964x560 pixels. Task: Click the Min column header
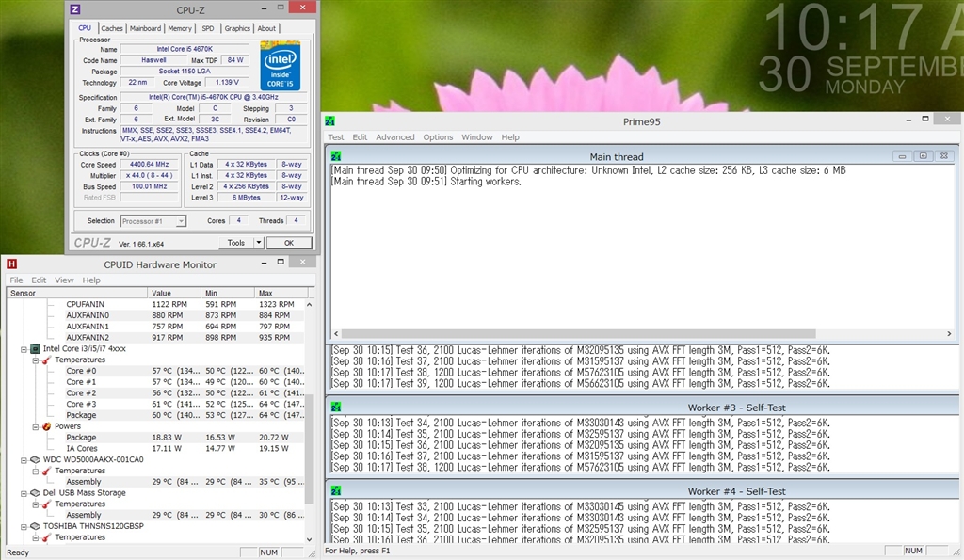(228, 294)
